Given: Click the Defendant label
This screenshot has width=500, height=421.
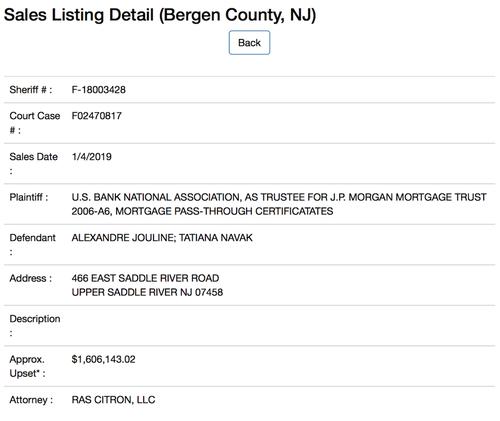Looking at the screenshot, I should pos(32,245).
